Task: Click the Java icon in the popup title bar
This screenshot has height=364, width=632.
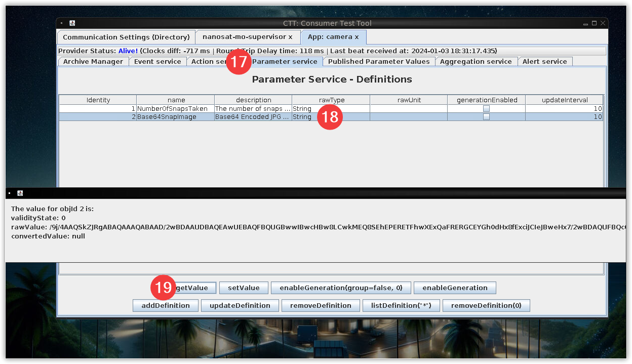Action: [x=20, y=193]
